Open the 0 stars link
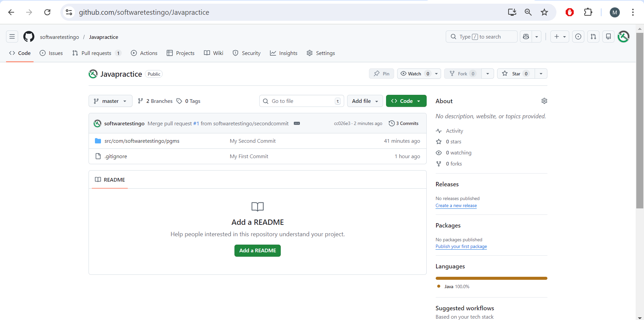This screenshot has height=320, width=644. coord(448,141)
